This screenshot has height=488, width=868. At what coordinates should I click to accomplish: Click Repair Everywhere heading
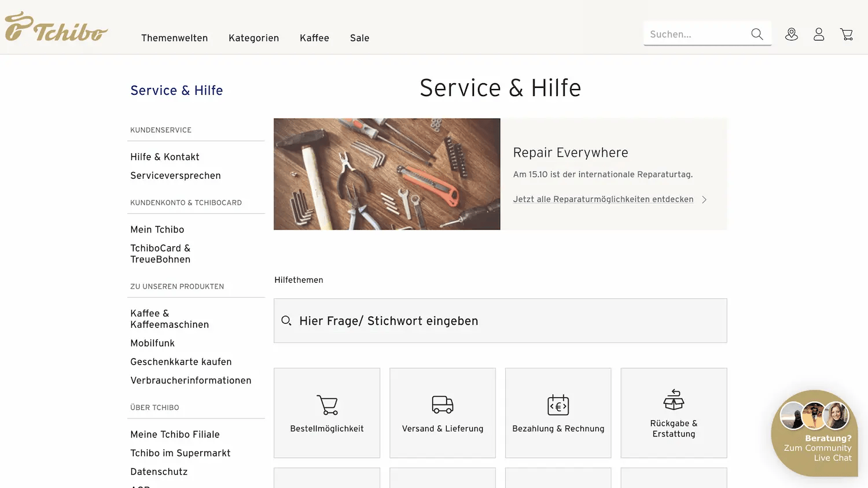[571, 153]
